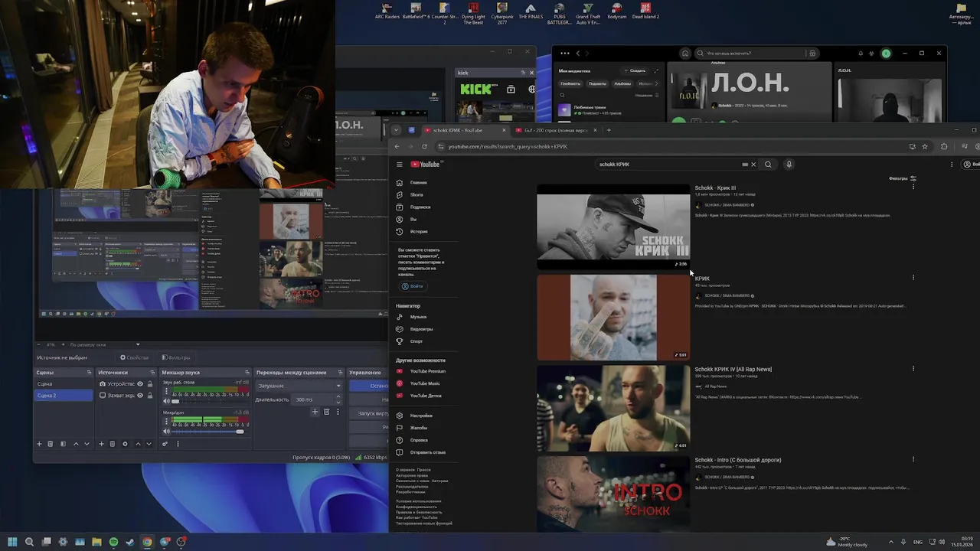Open Настройки in YouTube sidebar
This screenshot has height=551, width=980.
coord(423,416)
